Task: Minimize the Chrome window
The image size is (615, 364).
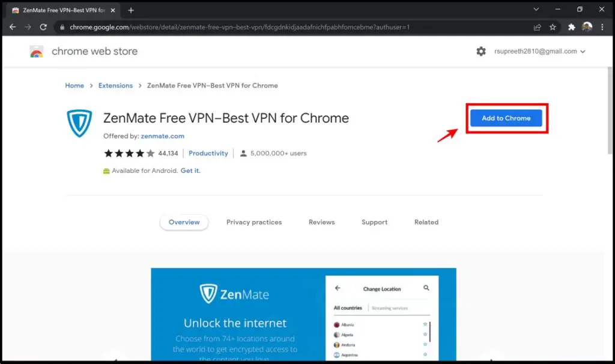Action: pos(558,9)
